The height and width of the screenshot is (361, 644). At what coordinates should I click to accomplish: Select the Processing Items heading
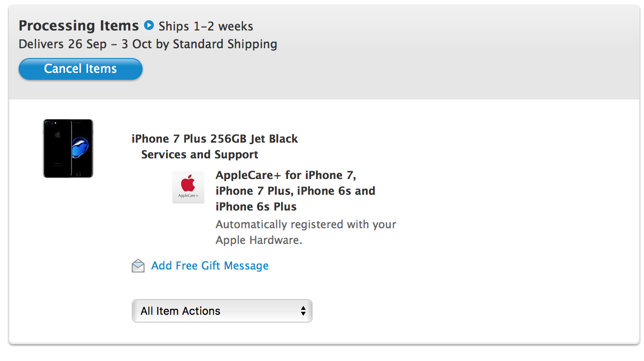79,26
